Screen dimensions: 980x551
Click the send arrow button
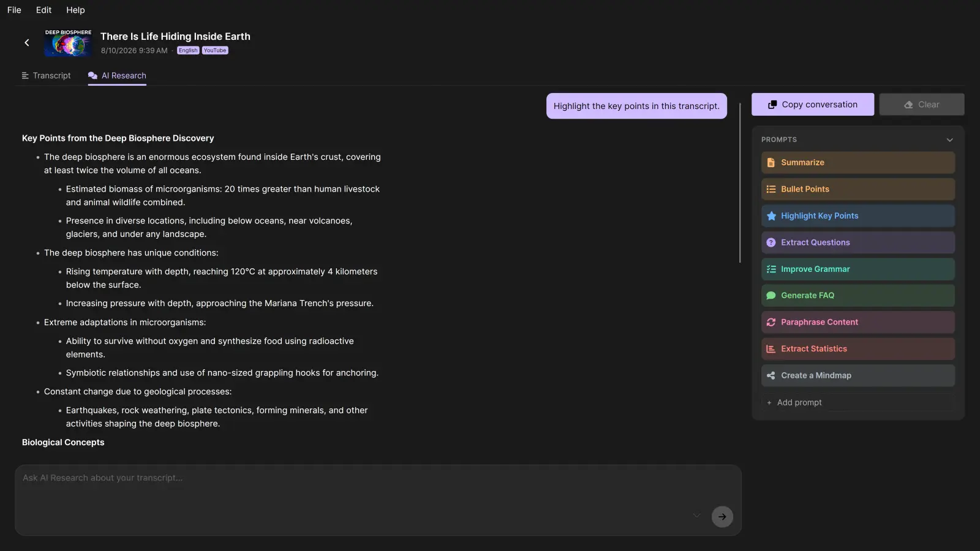(x=722, y=517)
